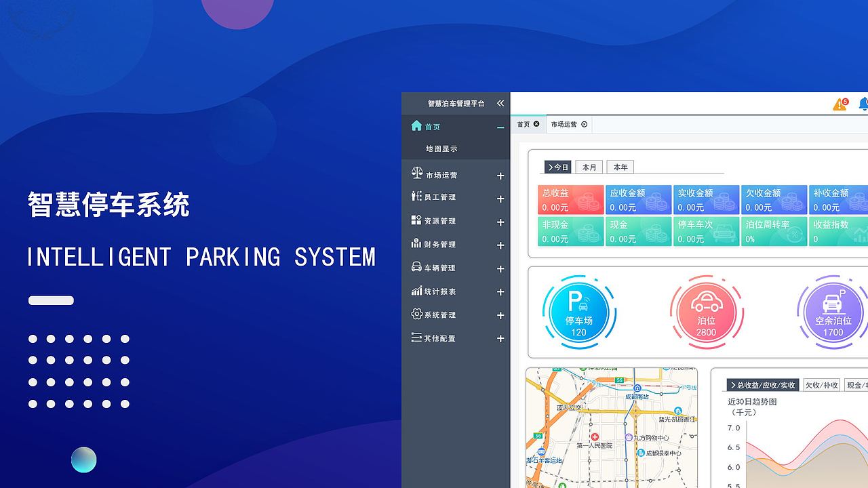Click the gear icon for 系统管理
Screen dimensions: 868x488
tap(417, 314)
